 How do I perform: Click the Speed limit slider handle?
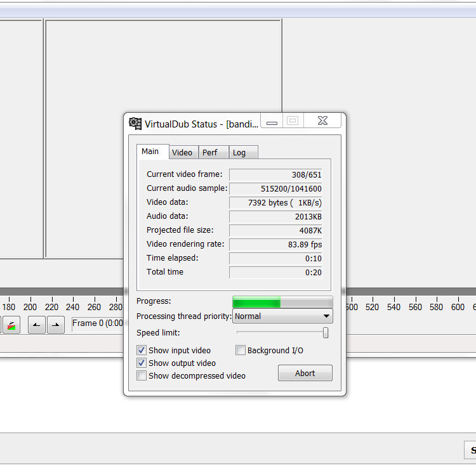point(326,333)
